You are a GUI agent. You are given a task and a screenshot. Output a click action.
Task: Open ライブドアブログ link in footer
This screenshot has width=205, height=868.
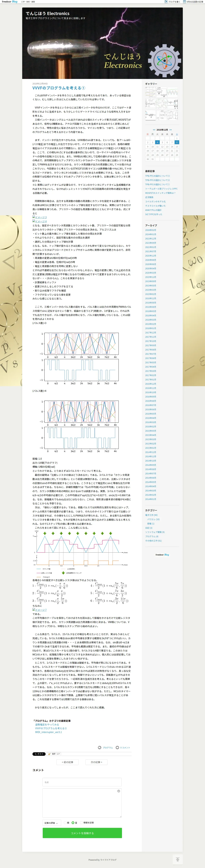point(108,860)
